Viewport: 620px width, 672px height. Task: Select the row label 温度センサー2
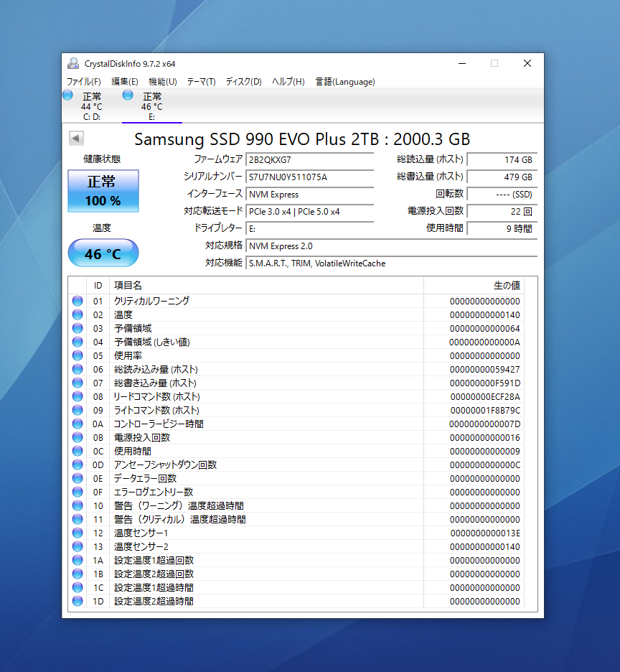(x=141, y=546)
